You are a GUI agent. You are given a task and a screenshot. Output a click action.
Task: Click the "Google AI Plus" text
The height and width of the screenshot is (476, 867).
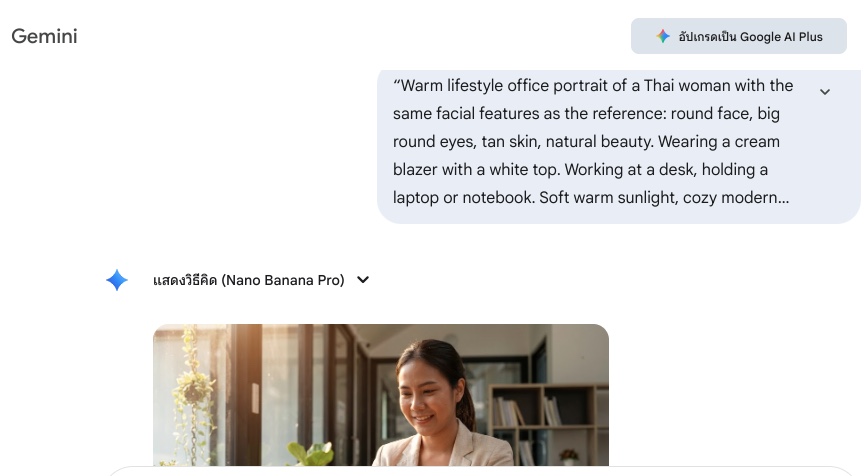pyautogui.click(x=781, y=37)
